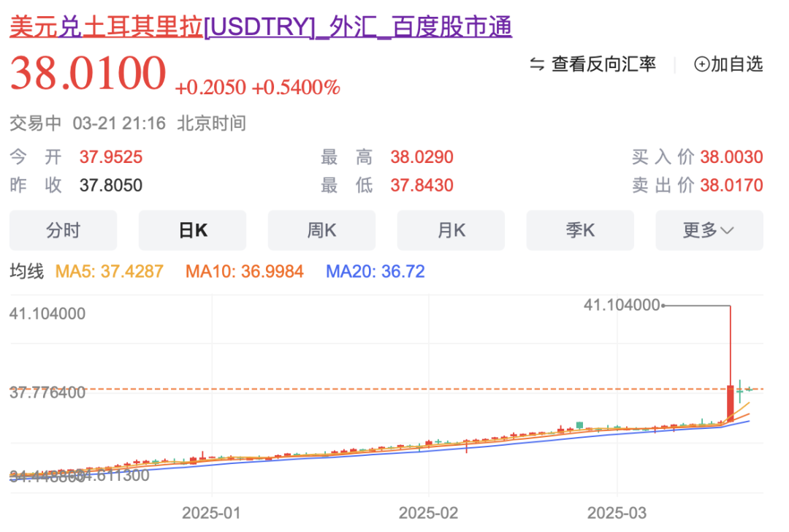Click the 41.104000 high price marker
Screen dimensions: 789x532
pyautogui.click(x=622, y=305)
